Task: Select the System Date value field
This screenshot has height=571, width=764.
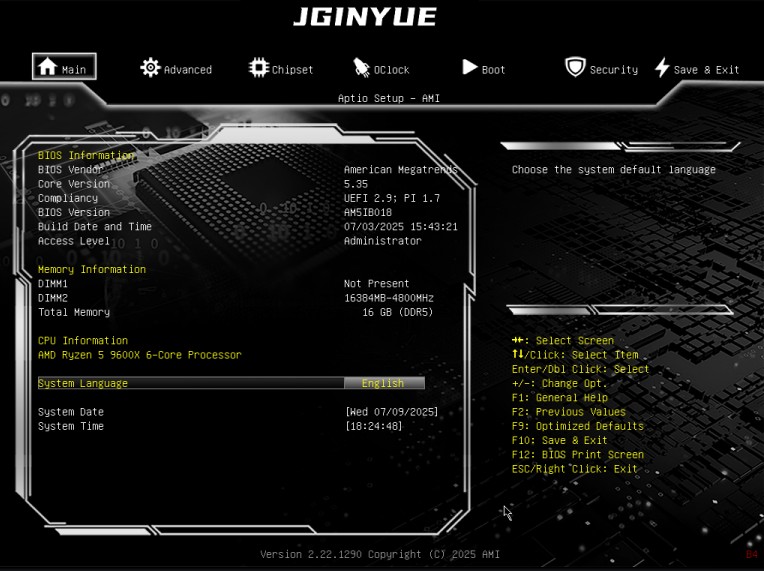Action: [392, 412]
